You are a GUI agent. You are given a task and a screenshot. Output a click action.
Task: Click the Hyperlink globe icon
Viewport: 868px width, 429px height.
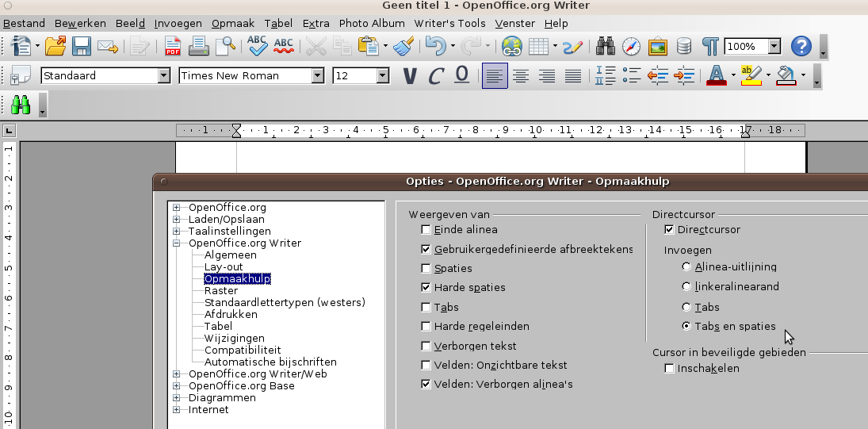[512, 47]
